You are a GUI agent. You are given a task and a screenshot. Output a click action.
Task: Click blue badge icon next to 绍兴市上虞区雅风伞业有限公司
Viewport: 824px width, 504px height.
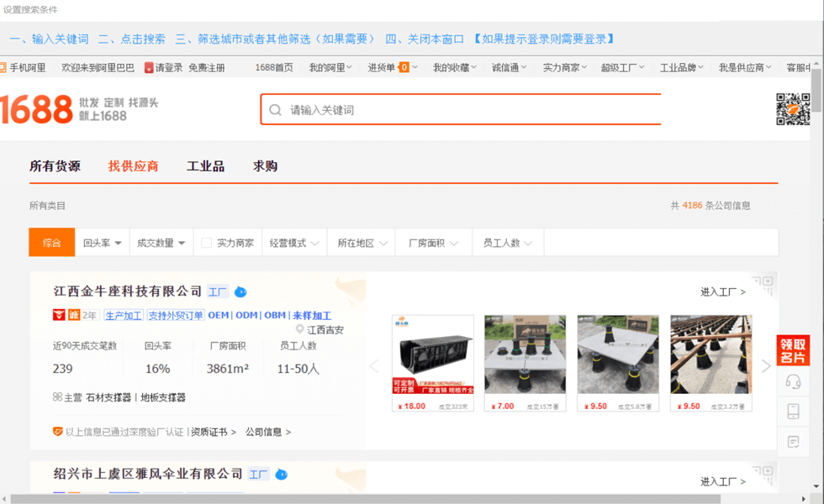tap(281, 475)
